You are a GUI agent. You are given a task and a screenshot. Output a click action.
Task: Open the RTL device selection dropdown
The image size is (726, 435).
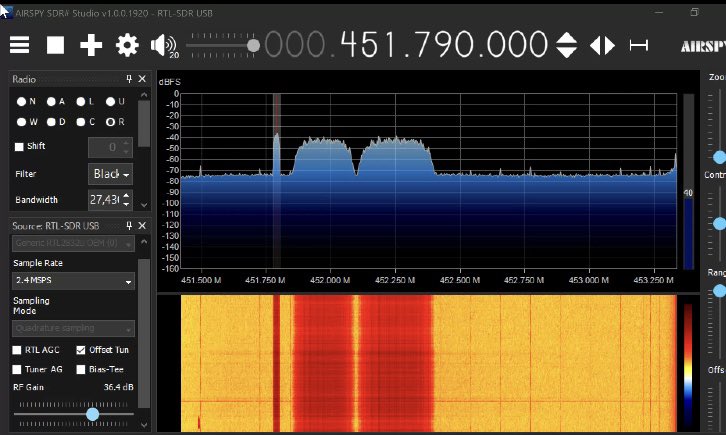[73, 243]
